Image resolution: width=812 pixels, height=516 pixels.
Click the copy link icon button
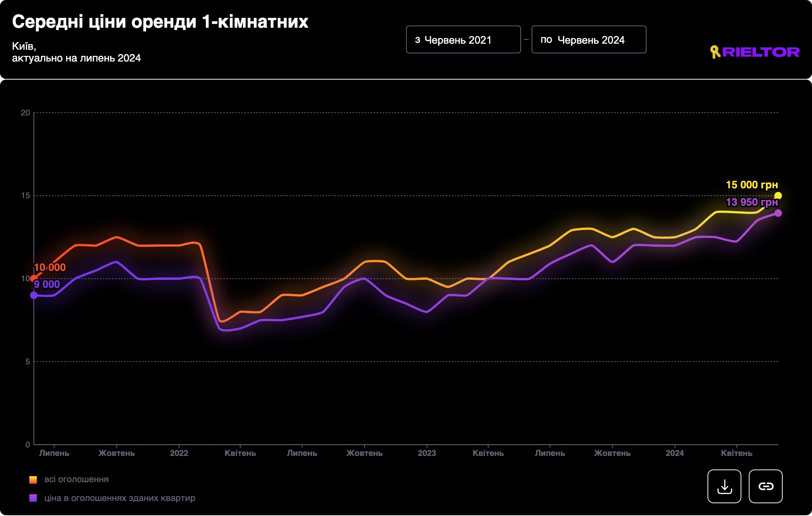[x=765, y=486]
